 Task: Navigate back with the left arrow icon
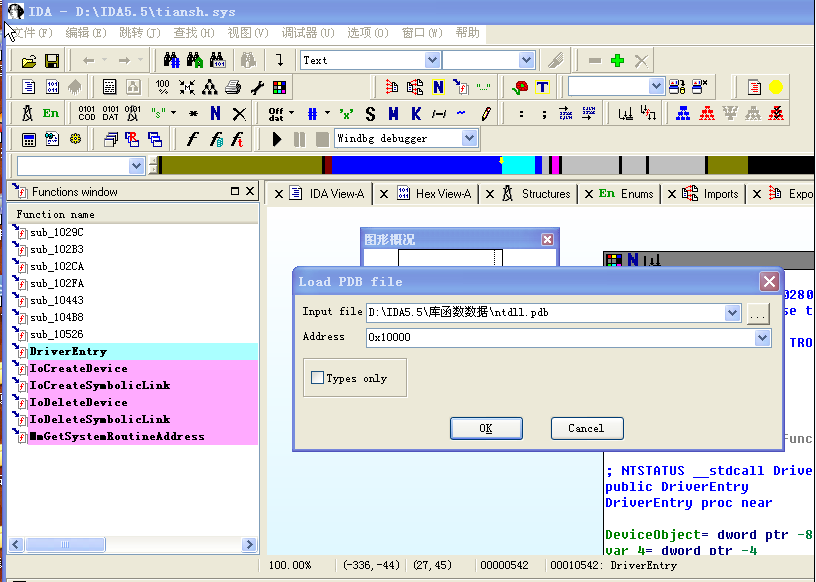click(88, 61)
